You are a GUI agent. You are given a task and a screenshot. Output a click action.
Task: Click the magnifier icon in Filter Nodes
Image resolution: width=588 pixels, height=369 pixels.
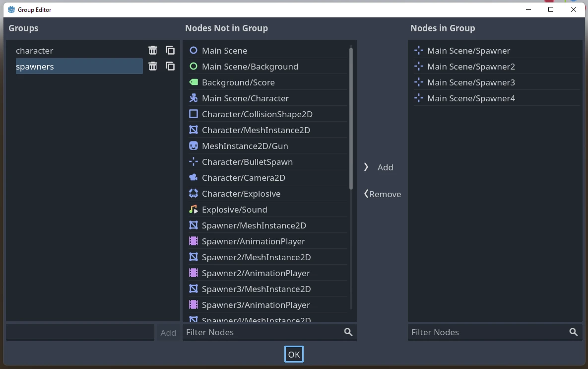pos(347,332)
